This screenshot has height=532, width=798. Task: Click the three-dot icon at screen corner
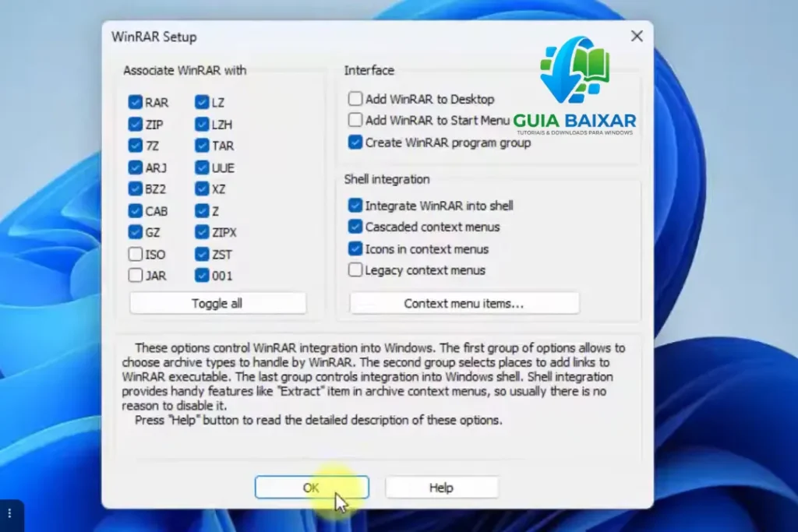[x=9, y=513]
